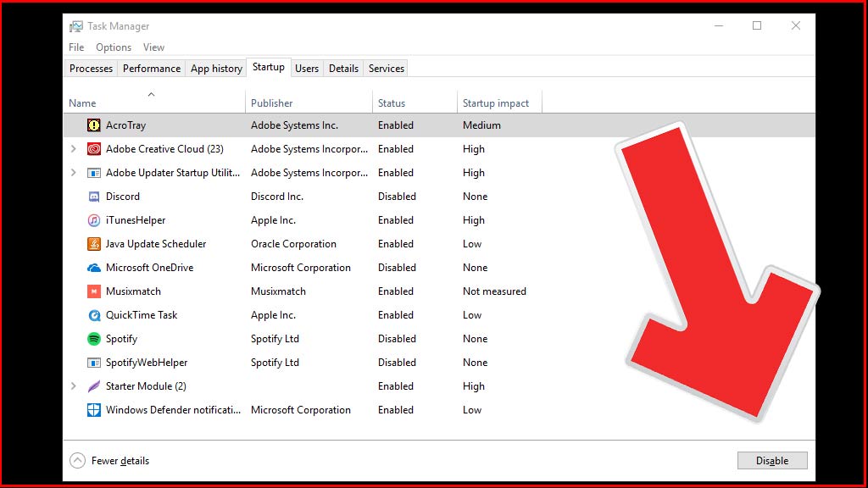The width and height of the screenshot is (868, 488).
Task: Sort by the Startup impact column
Action: tap(496, 102)
